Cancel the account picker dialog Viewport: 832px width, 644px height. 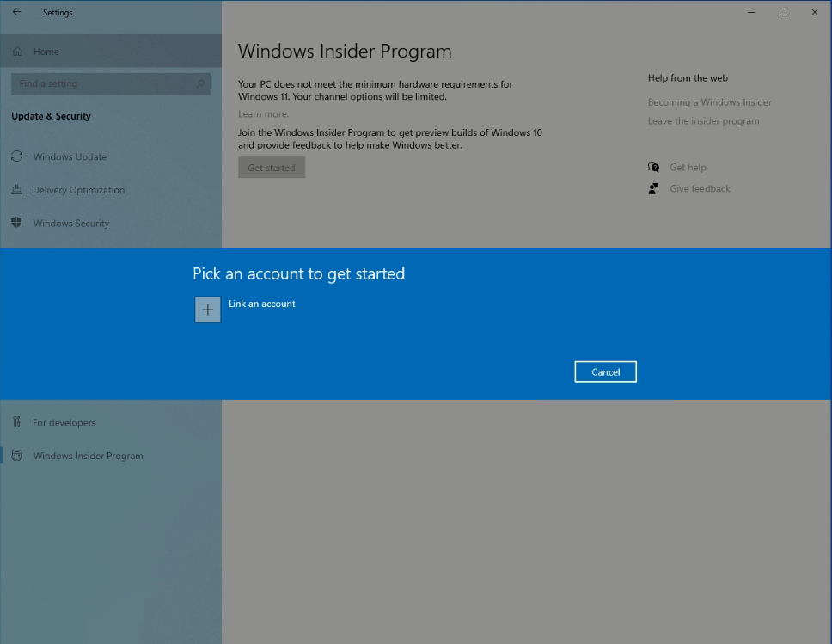[x=605, y=371]
